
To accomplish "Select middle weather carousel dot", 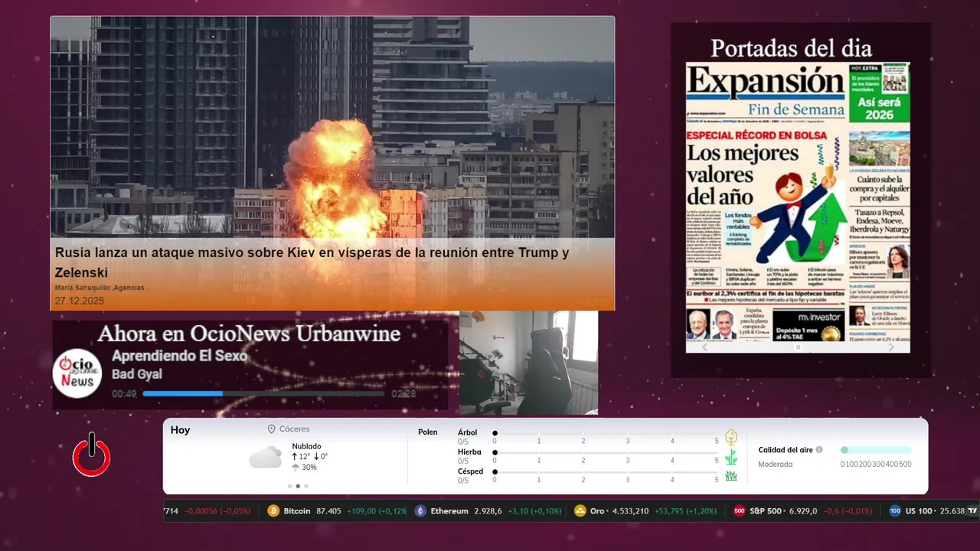I will pos(298,486).
